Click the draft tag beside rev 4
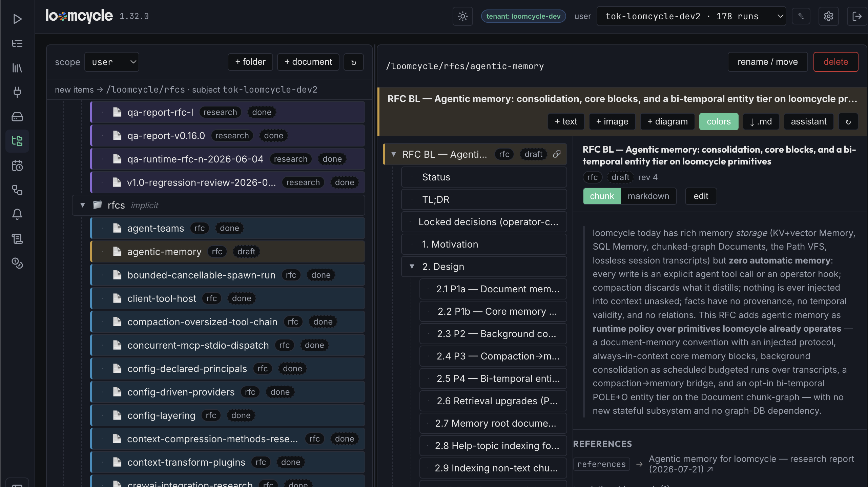The height and width of the screenshot is (487, 868). [x=620, y=177]
